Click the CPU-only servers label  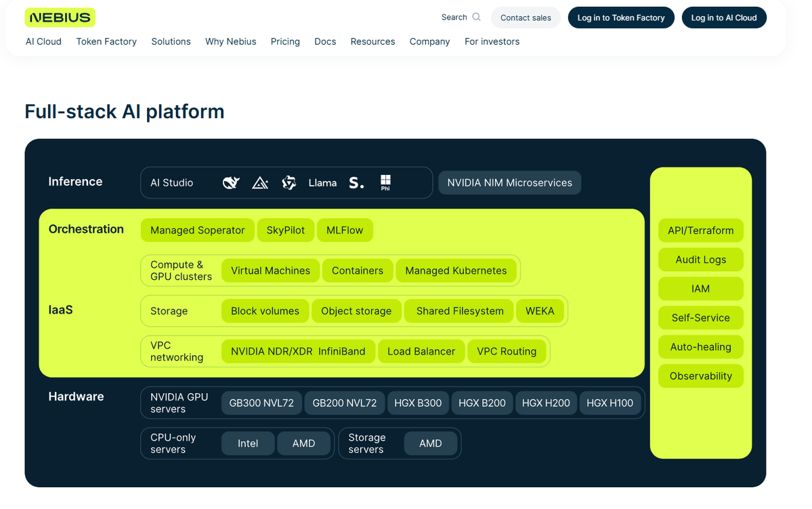point(173,443)
